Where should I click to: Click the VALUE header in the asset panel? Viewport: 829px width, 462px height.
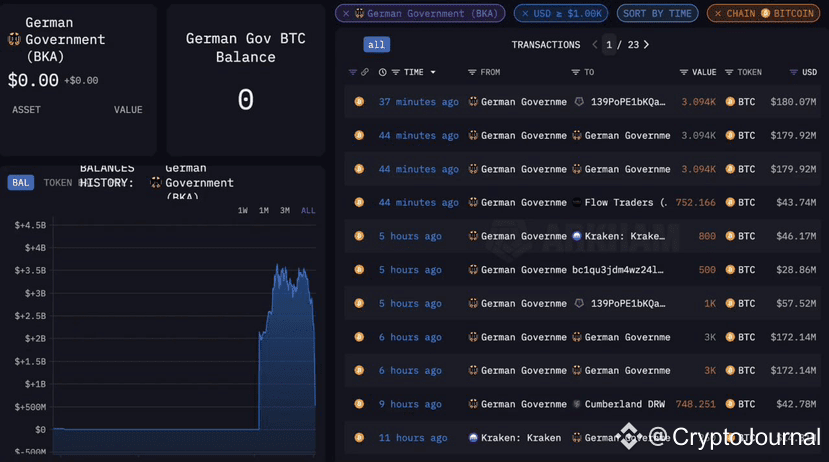click(128, 110)
